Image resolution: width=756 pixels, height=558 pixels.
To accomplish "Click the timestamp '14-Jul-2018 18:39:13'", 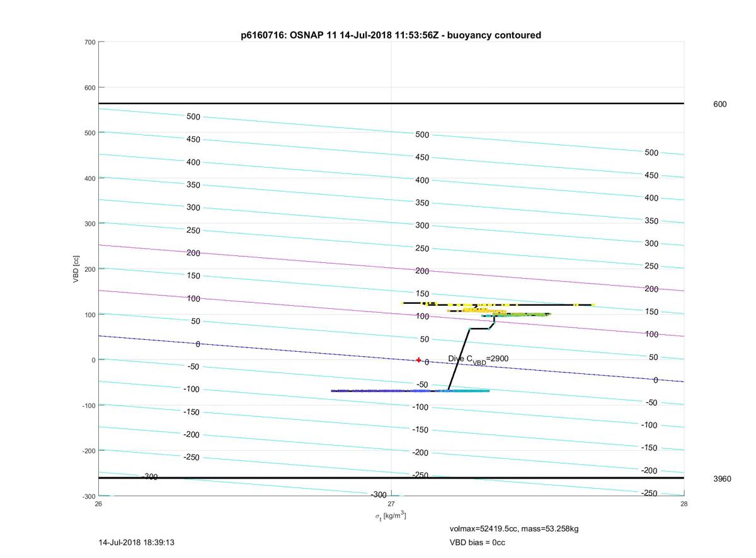I will point(137,542).
